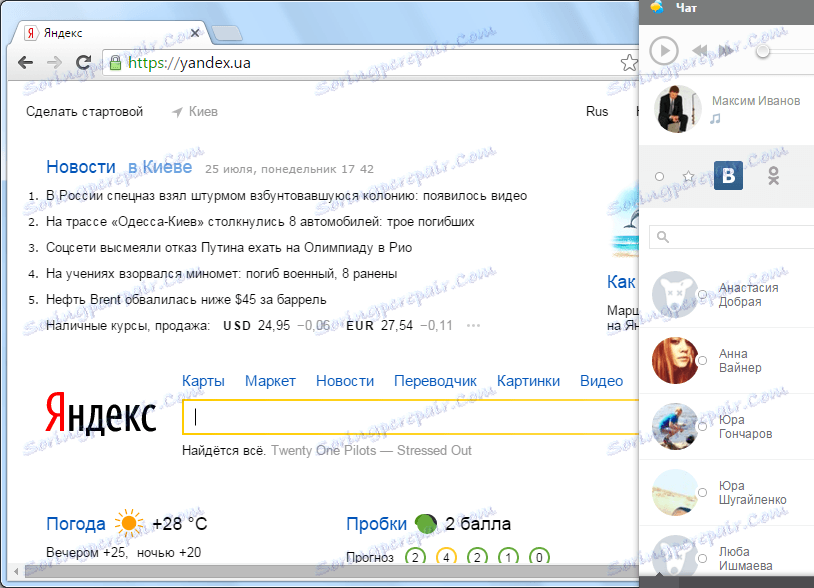
Task: Click music note under Максим Иванов
Action: pyautogui.click(x=715, y=119)
